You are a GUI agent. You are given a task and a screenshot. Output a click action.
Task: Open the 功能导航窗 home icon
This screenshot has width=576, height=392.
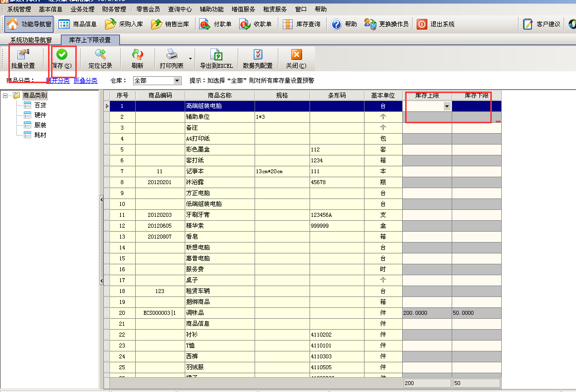(x=12, y=24)
